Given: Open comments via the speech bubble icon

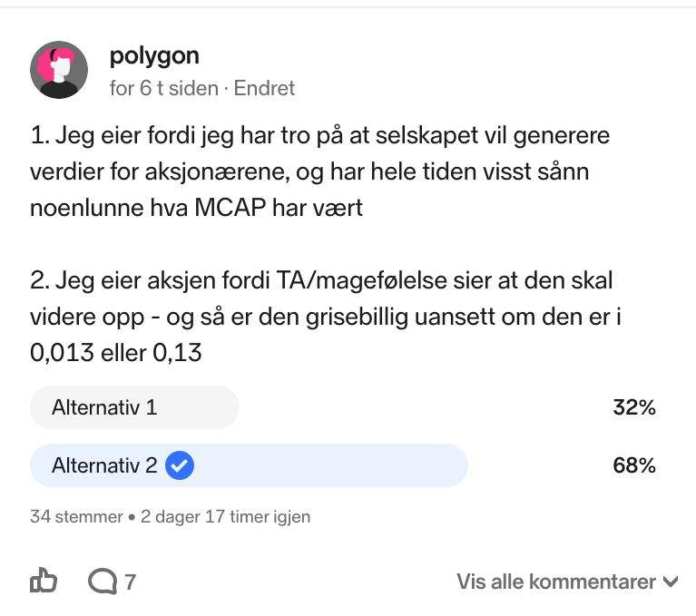Looking at the screenshot, I should [x=103, y=582].
